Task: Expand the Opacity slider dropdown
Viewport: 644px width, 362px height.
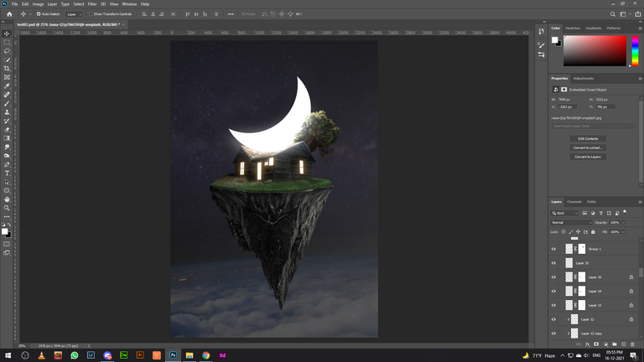Action: click(623, 222)
